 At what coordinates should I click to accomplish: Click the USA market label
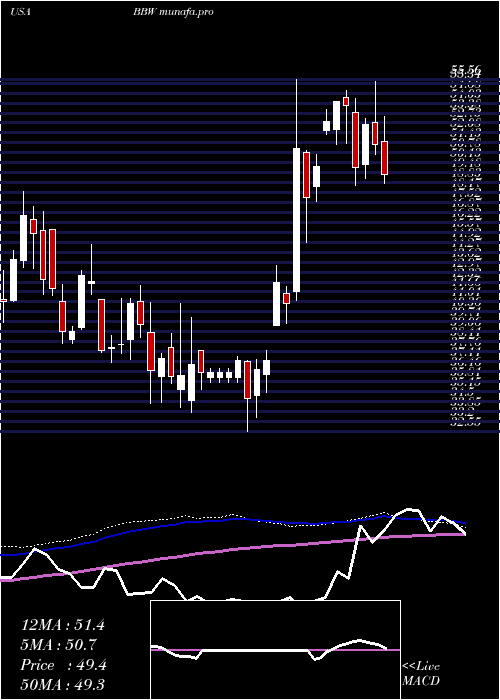(20, 12)
